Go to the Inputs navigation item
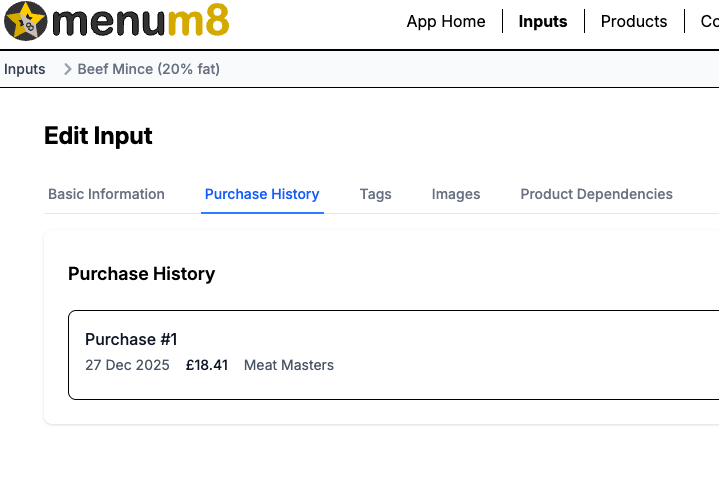This screenshot has width=719, height=485. click(543, 22)
